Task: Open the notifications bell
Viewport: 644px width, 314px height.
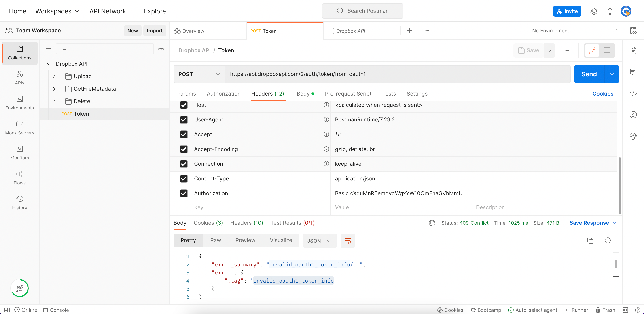Action: pos(610,11)
